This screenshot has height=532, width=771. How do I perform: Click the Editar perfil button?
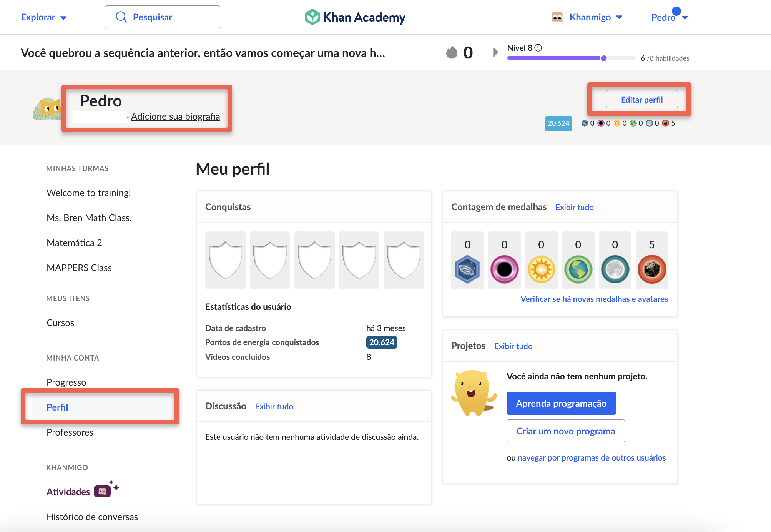coord(642,100)
